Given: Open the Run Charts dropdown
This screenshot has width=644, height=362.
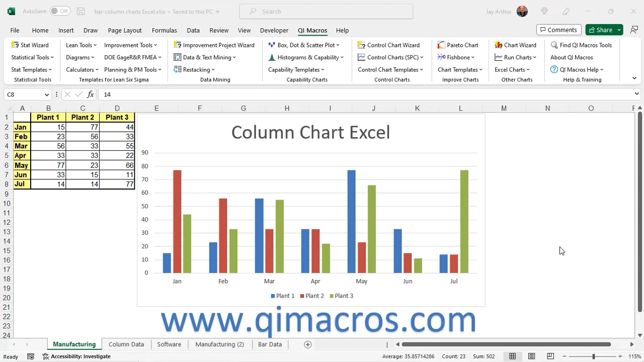Looking at the screenshot, I should coord(515,57).
